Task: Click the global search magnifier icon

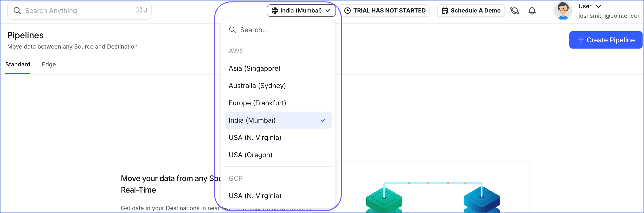Action: (17, 11)
